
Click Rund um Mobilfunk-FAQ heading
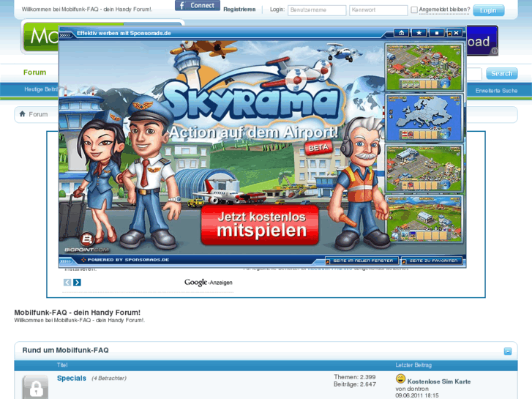[65, 350]
